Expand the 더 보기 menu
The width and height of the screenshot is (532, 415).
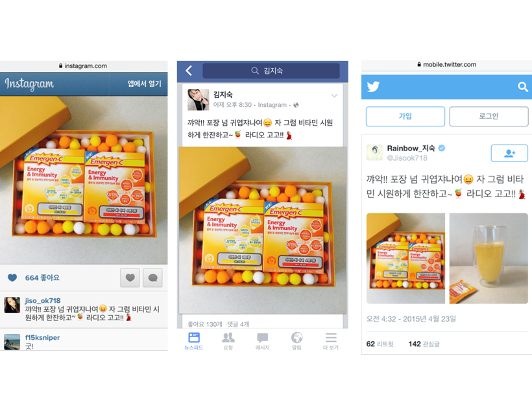[x=331, y=342]
